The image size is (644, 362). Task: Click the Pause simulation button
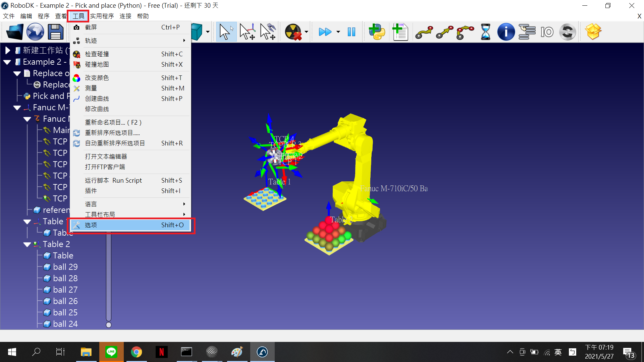point(351,32)
